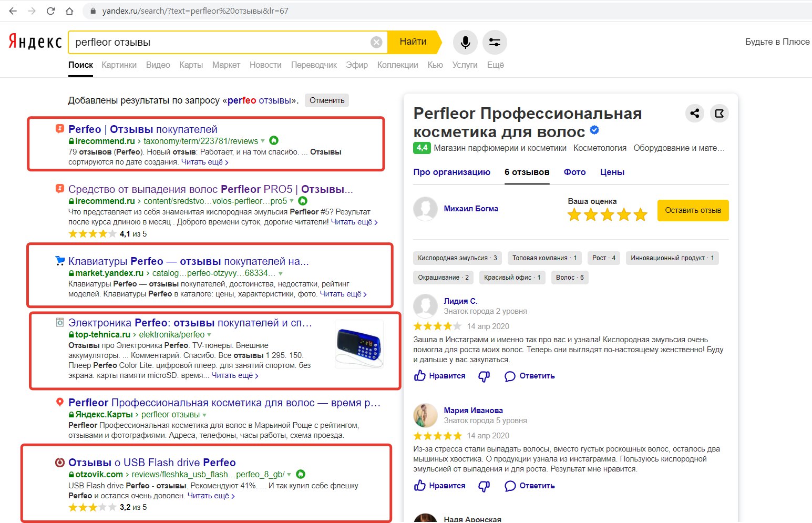The image size is (812, 523).
Task: Open dropdown arrow next to the Яндекс.Карты result
Action: click(x=204, y=415)
